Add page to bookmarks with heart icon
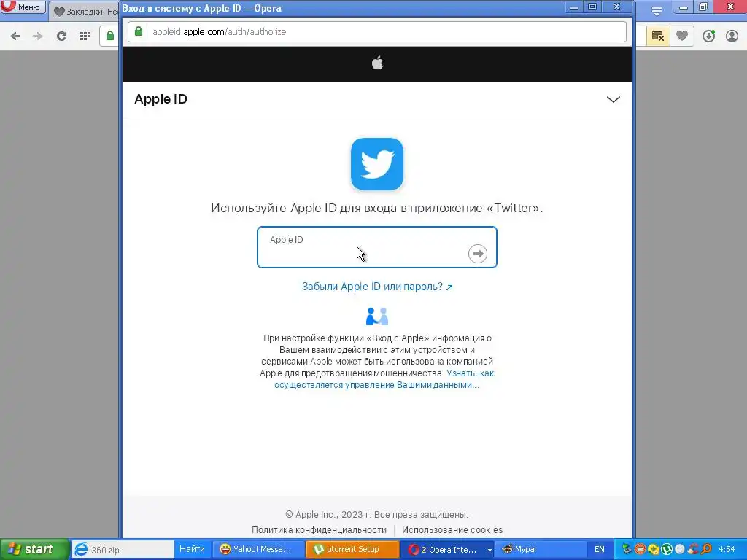The image size is (747, 560). click(x=682, y=36)
